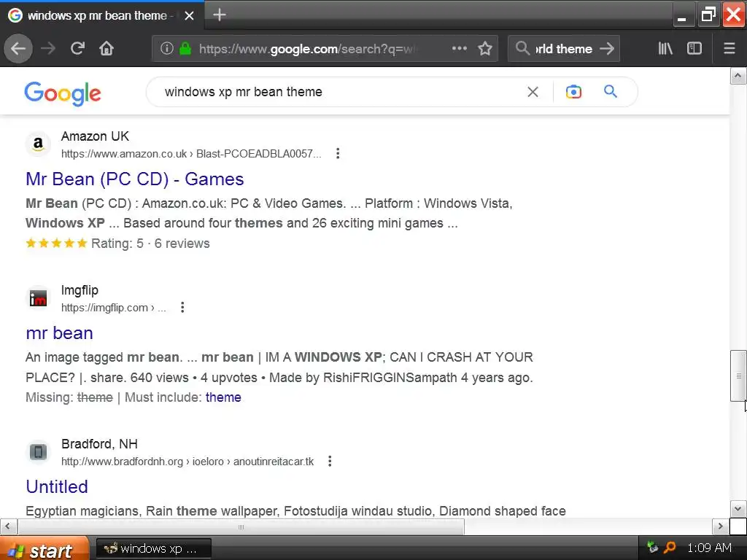Click the horizontal scrollbar right arrow
Viewport: 747px width, 560px height.
point(720,526)
